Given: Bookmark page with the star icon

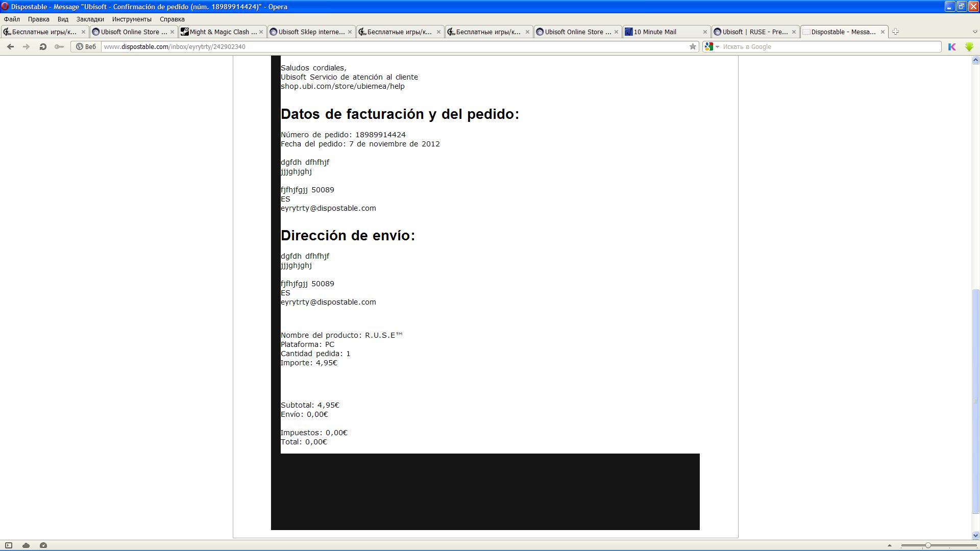Looking at the screenshot, I should pos(693,46).
